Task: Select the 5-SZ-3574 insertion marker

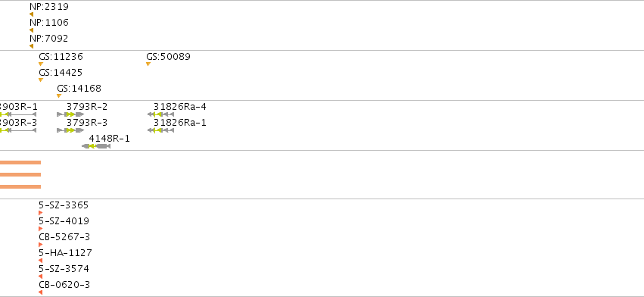Action: (41, 277)
